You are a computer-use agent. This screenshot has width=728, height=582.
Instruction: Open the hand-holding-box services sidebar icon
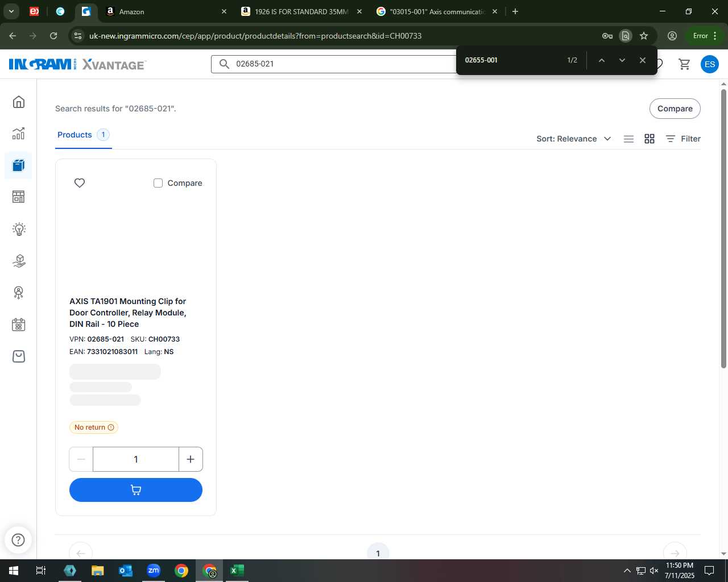coord(19,261)
